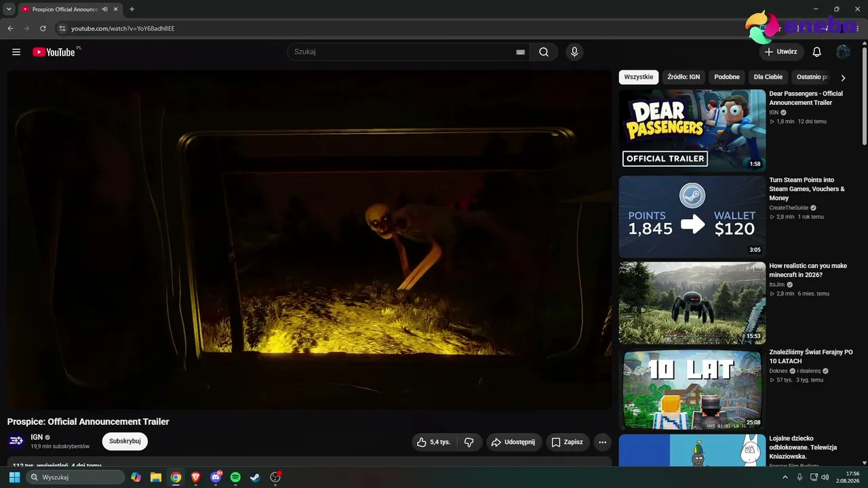Select the Dla Ciebie filter chip
Image resolution: width=868 pixels, height=488 pixels.
(768, 77)
